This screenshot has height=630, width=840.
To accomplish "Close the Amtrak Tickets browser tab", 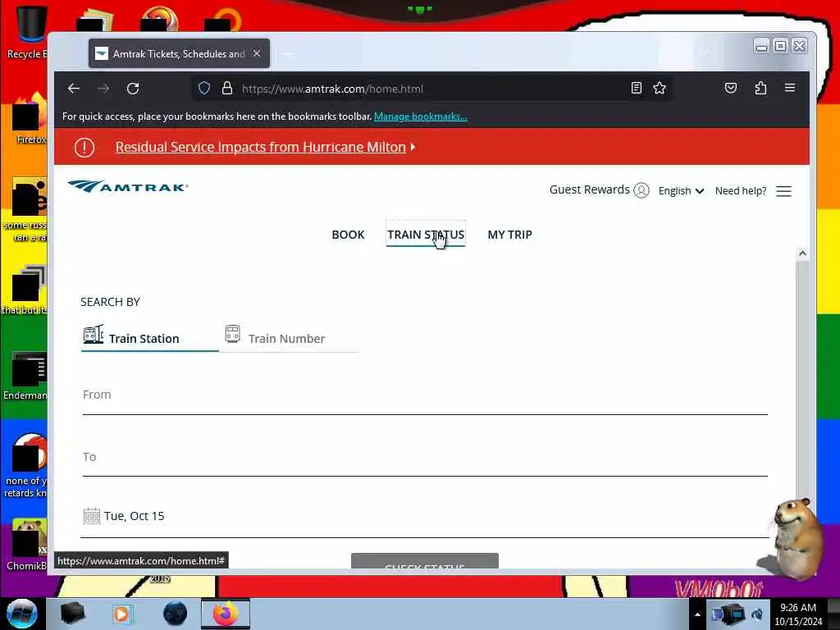I will (257, 53).
